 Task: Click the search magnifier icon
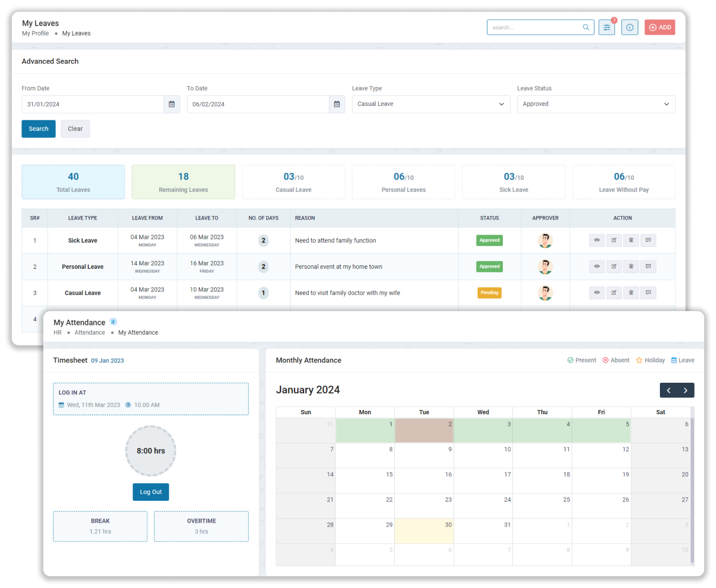tap(586, 27)
